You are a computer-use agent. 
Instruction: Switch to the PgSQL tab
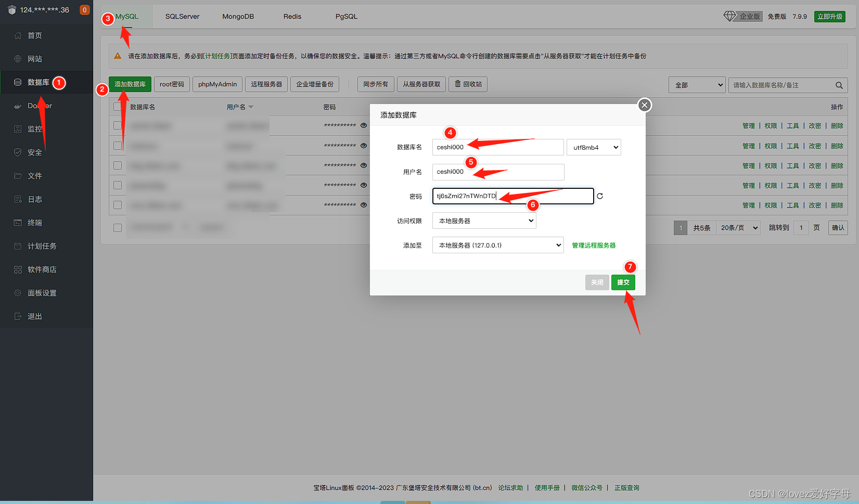point(347,16)
